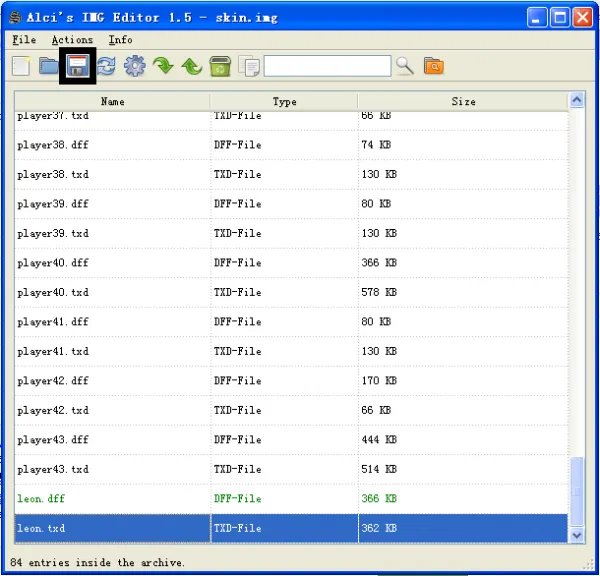Open the Info menu

120,40
